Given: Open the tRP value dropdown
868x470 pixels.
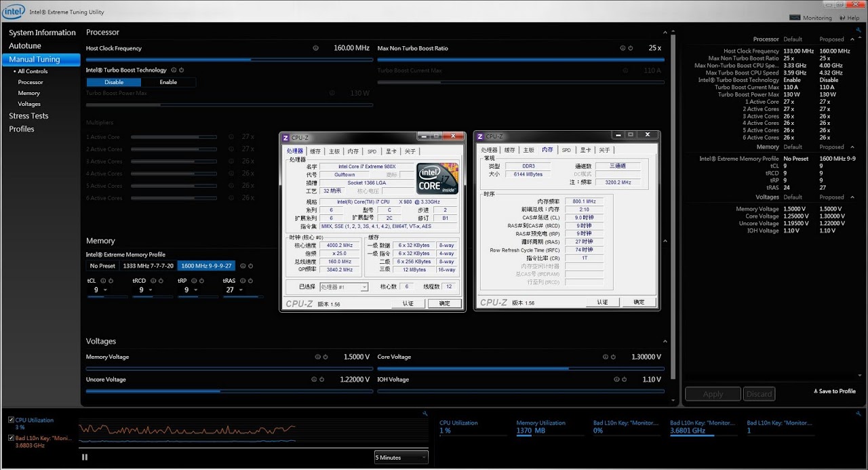Looking at the screenshot, I should 197,290.
